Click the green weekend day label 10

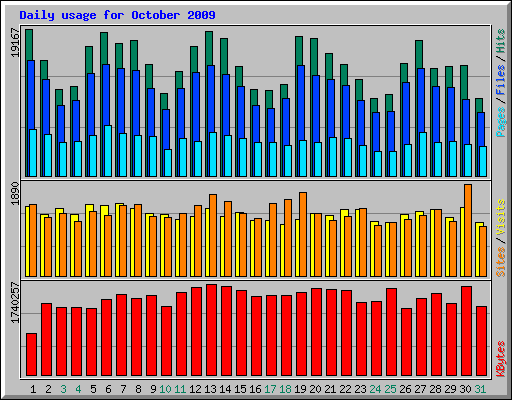[165, 389]
